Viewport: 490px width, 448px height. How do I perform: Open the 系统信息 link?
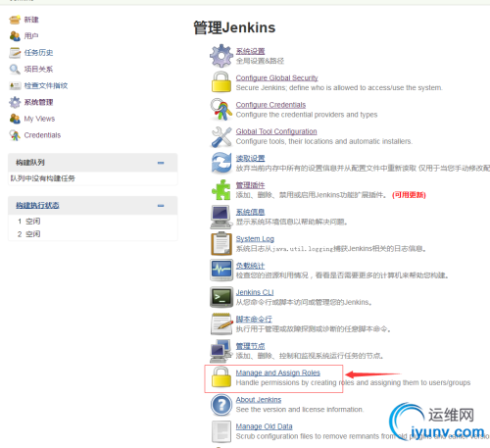click(250, 212)
